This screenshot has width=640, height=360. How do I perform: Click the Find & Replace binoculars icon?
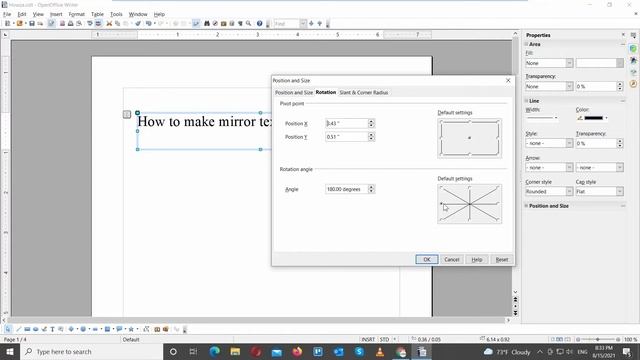coord(207,24)
